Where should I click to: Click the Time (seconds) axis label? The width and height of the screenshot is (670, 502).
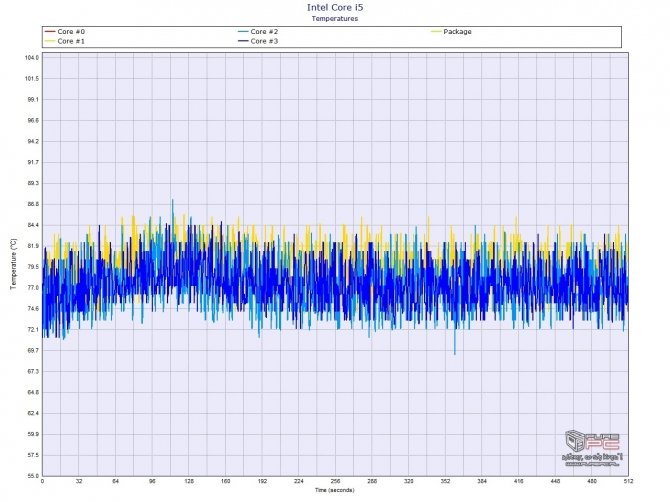click(x=335, y=490)
